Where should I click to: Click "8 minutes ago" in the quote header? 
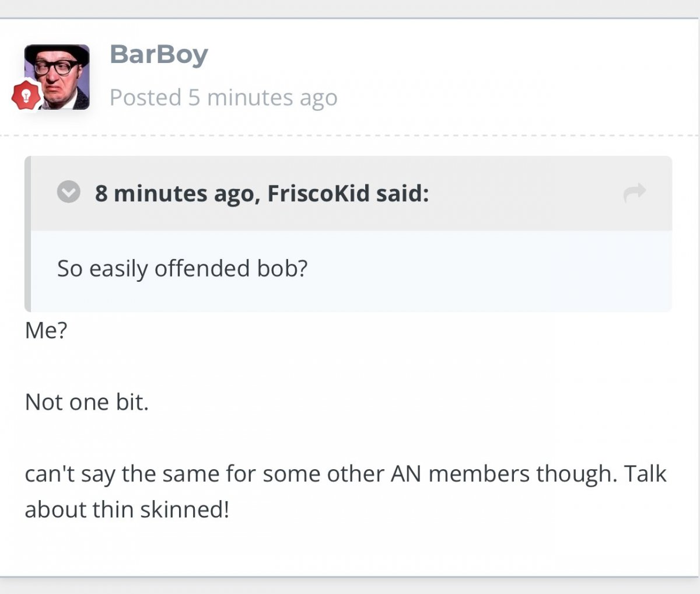point(176,193)
